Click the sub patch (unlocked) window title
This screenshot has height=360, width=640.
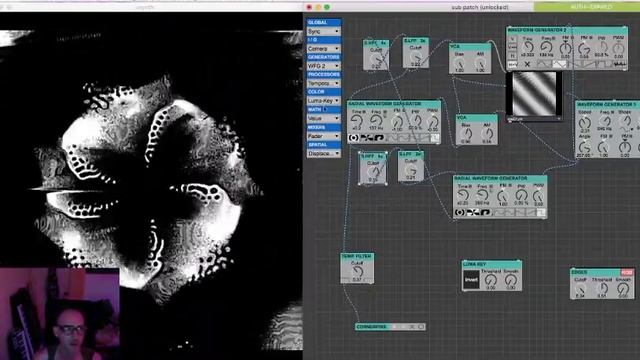pyautogui.click(x=480, y=7)
